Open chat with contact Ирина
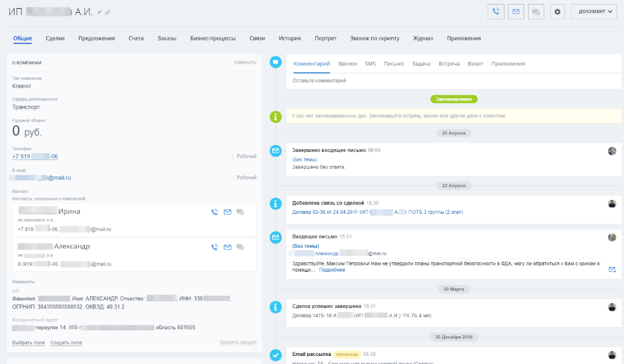624x364 pixels. 240,212
